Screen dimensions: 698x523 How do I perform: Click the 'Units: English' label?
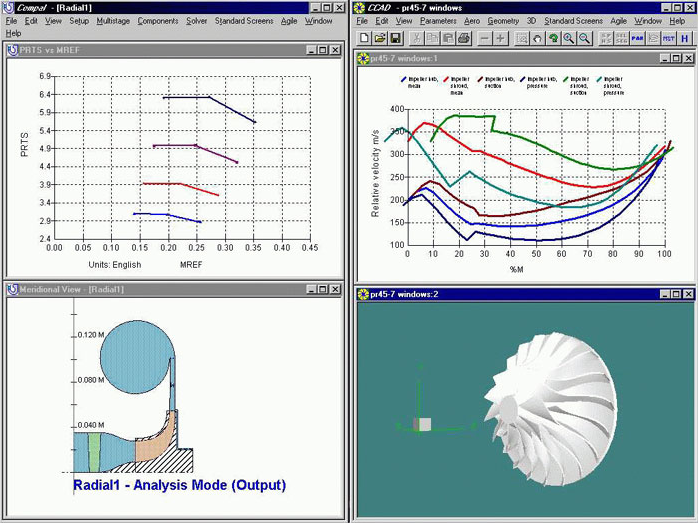coord(114,265)
